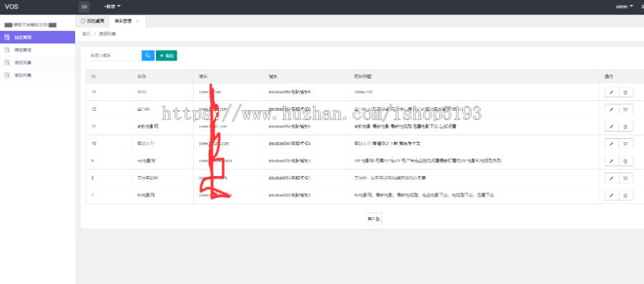Click the total 7 records pagination box

click(x=374, y=219)
